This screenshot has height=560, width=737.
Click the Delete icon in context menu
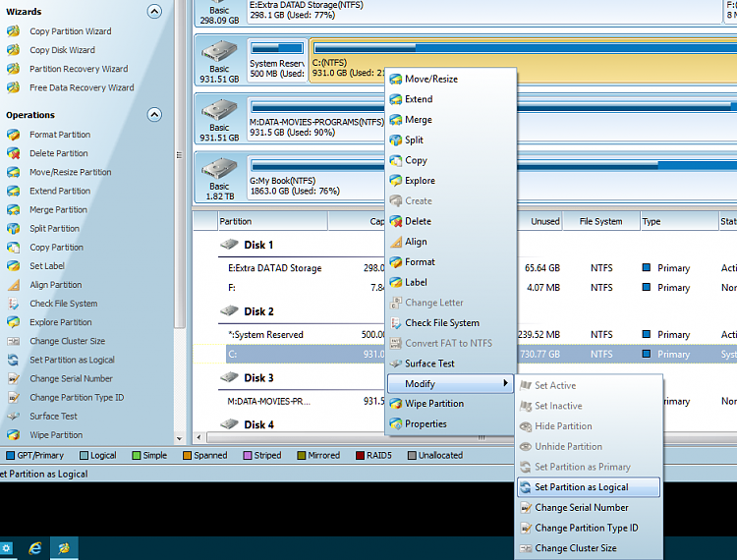(396, 221)
